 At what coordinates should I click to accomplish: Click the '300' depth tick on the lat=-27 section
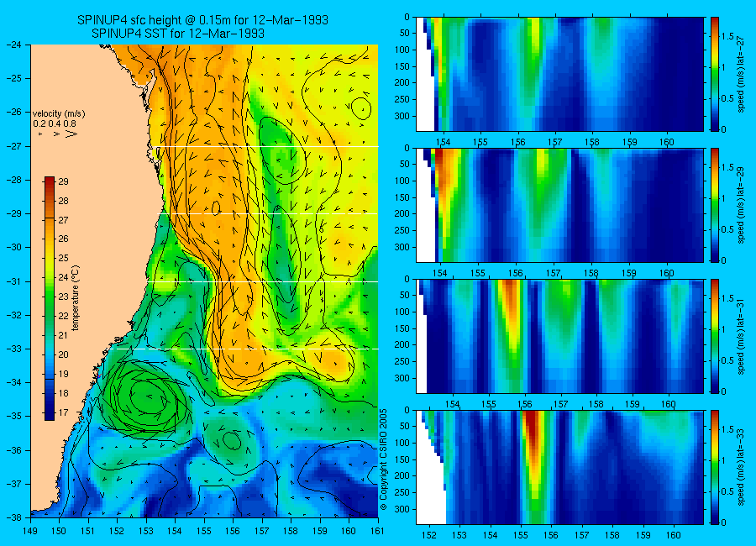coord(402,116)
